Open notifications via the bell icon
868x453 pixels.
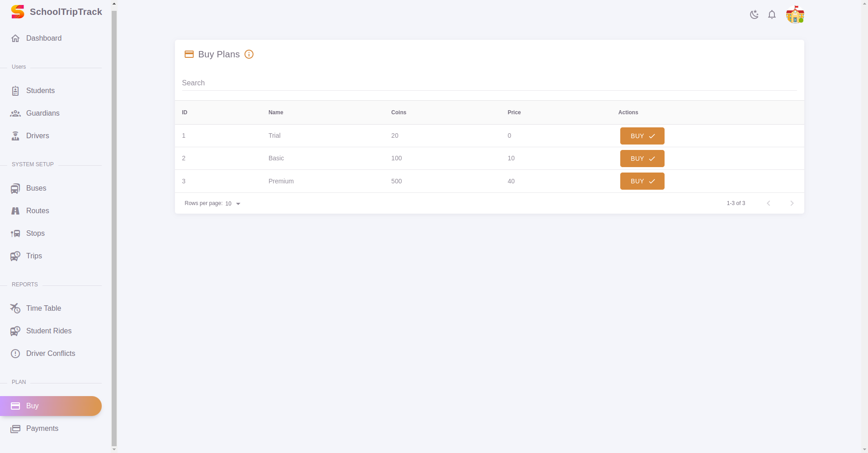[772, 14]
